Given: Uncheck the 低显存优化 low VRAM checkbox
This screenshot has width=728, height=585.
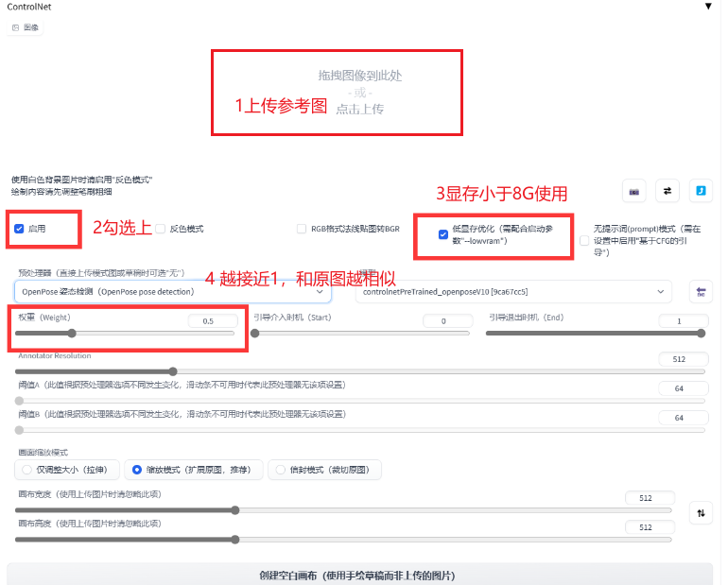Looking at the screenshot, I should coord(443,235).
